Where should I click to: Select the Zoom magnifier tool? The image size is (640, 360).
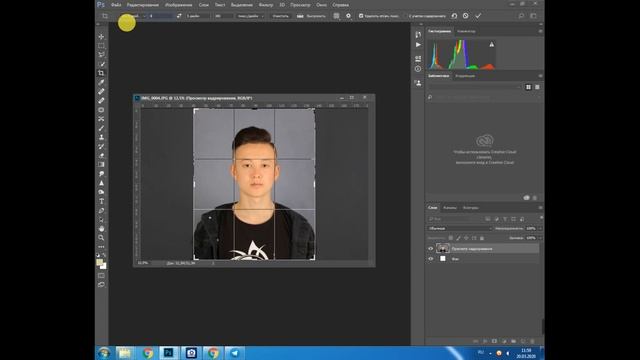[101, 238]
